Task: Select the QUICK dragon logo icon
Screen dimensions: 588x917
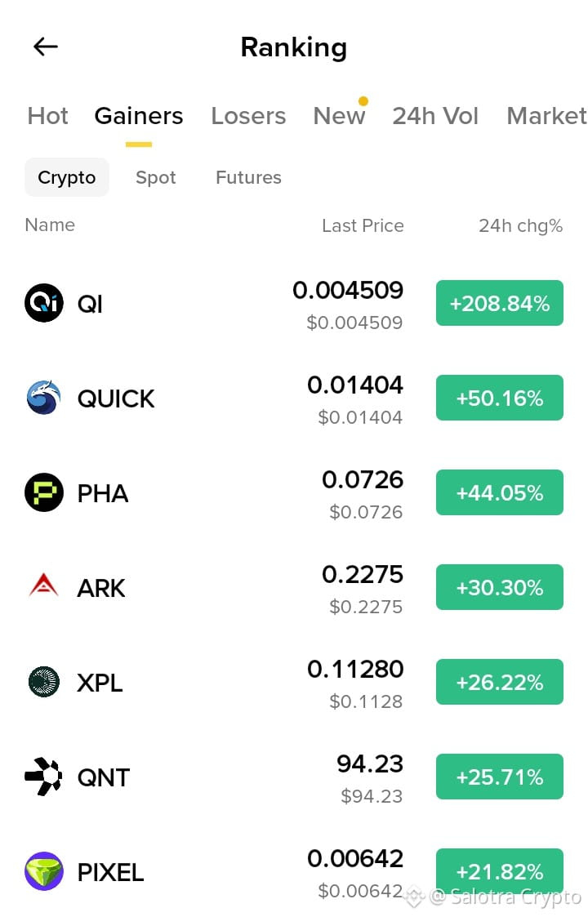Action: [x=44, y=398]
